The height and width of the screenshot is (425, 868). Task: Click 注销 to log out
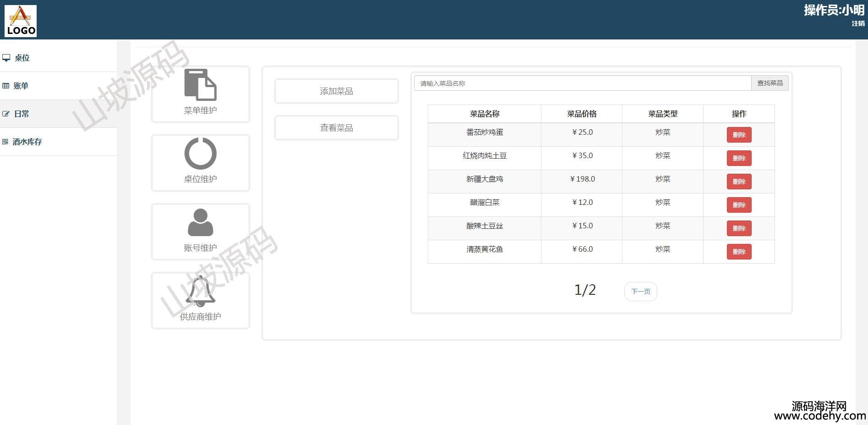(x=858, y=23)
